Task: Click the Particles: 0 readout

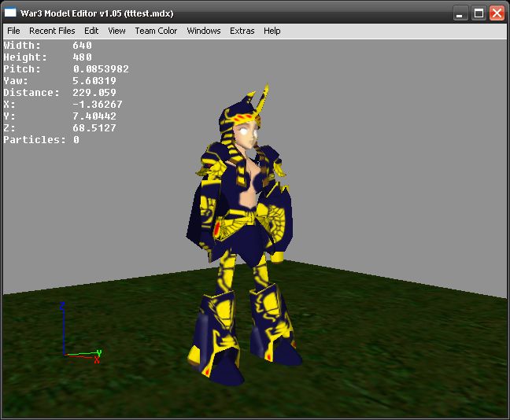Action: coord(41,140)
